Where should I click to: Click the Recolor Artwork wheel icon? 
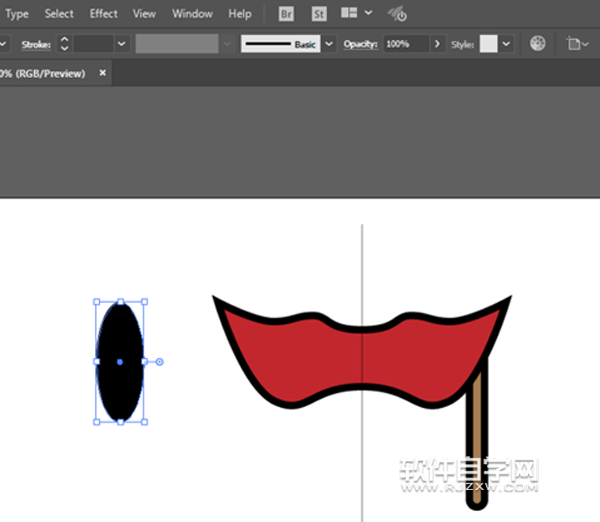(537, 44)
